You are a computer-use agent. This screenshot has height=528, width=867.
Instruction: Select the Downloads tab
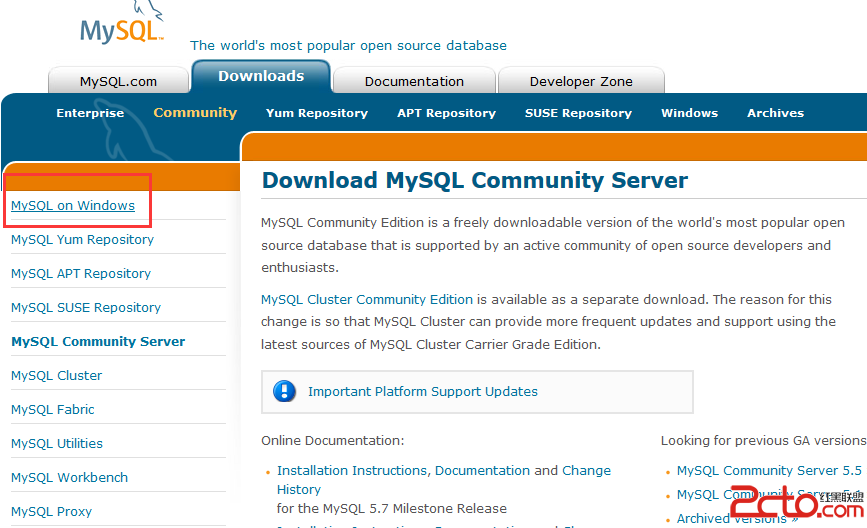[x=261, y=76]
